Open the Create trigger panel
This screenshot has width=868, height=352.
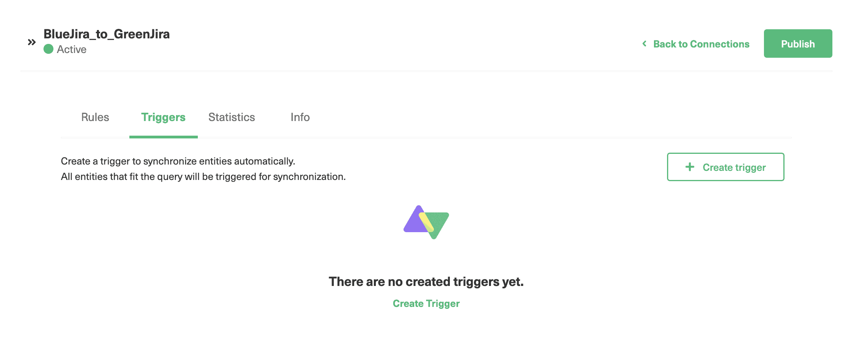coord(725,167)
